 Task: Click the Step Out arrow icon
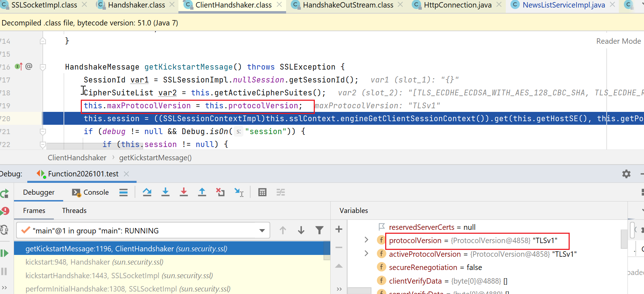tap(202, 193)
